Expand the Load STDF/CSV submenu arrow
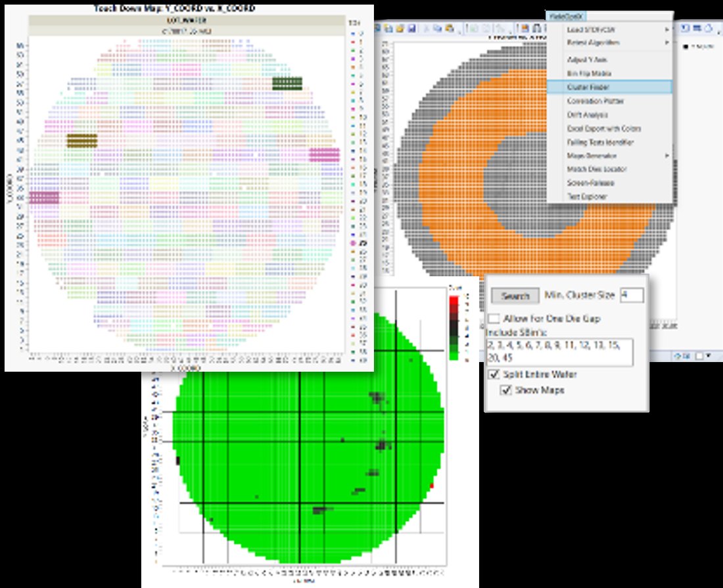This screenshot has height=588, width=723. [666, 30]
